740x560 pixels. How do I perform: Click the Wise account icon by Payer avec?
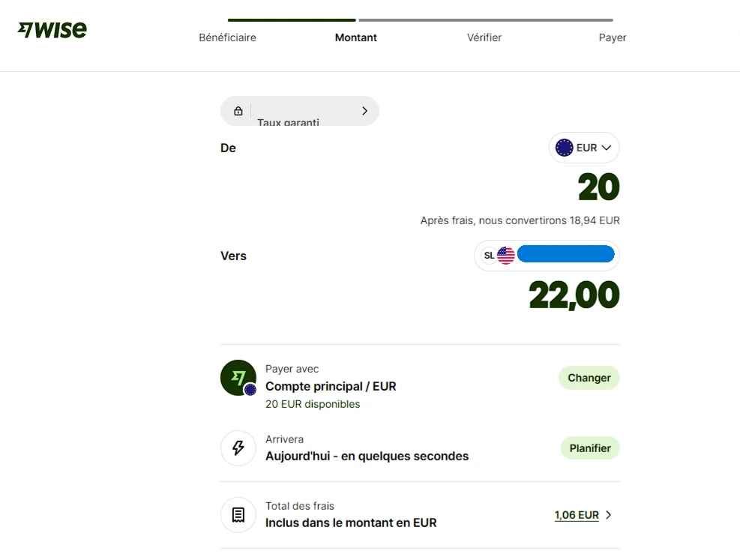[238, 378]
